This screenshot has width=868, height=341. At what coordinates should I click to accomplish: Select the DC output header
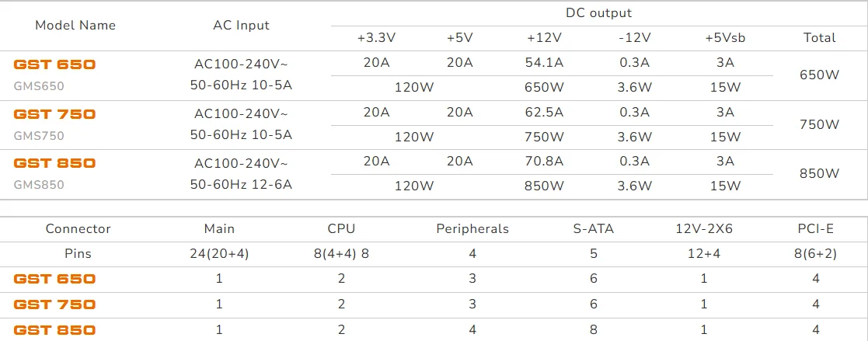[598, 12]
